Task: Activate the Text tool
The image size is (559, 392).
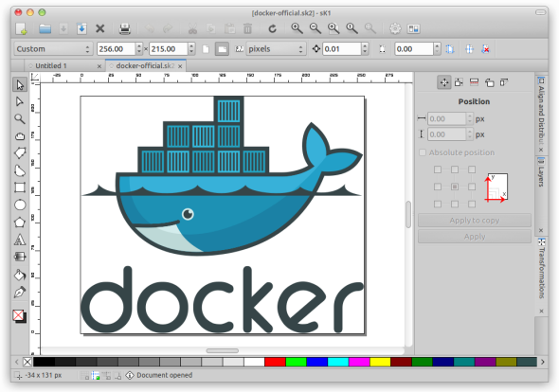Action: pos(20,240)
